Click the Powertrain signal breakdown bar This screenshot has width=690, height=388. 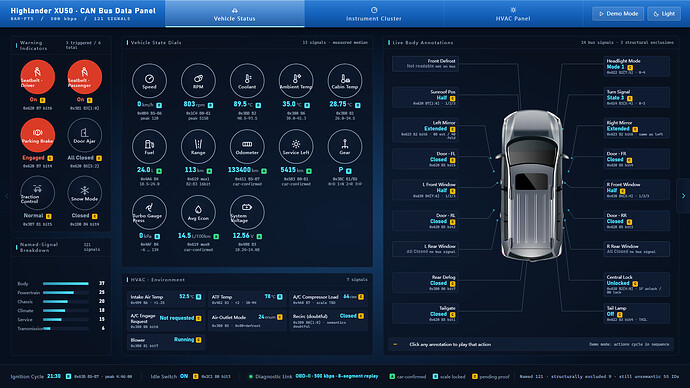point(66,293)
